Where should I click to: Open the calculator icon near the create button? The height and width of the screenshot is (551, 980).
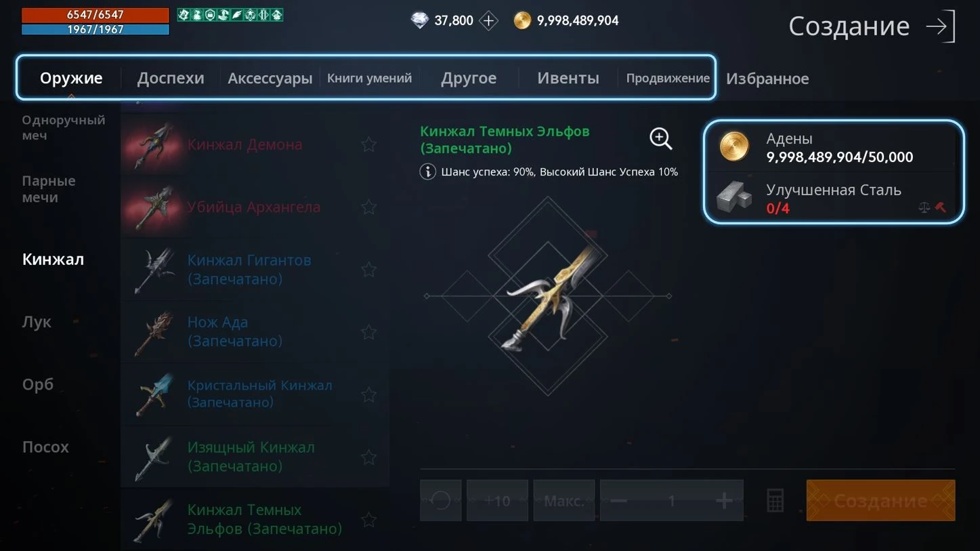click(775, 501)
